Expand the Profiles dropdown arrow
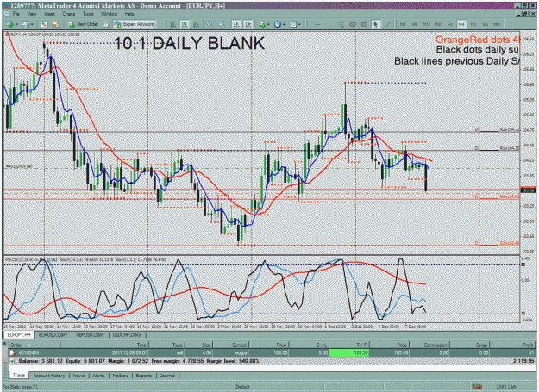539x392 pixels. (x=32, y=25)
